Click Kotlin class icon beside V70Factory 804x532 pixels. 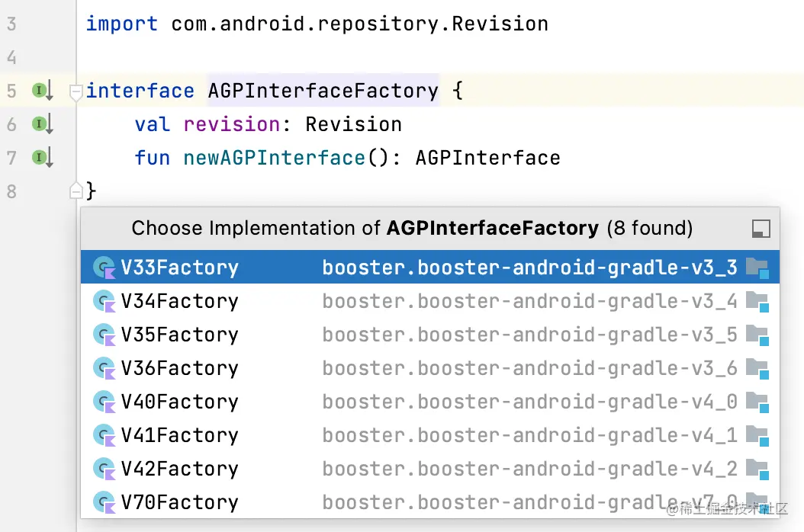pyautogui.click(x=104, y=502)
